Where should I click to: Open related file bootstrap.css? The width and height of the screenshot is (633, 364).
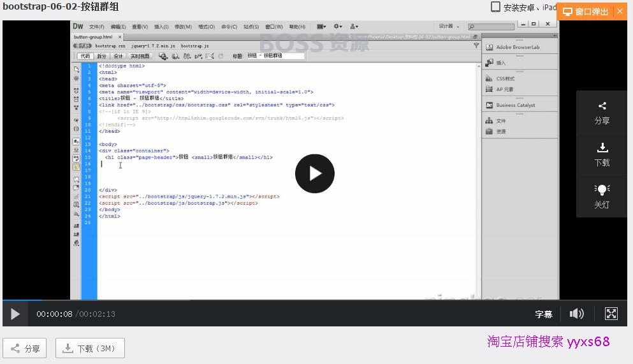tap(110, 46)
